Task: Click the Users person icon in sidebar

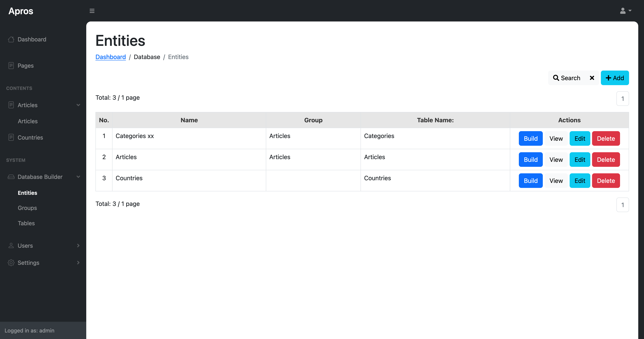Action: (11, 245)
